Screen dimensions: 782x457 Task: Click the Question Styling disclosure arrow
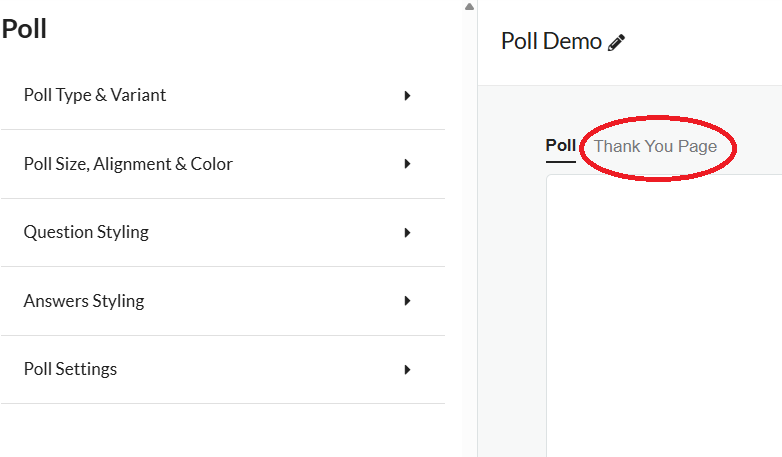point(407,232)
